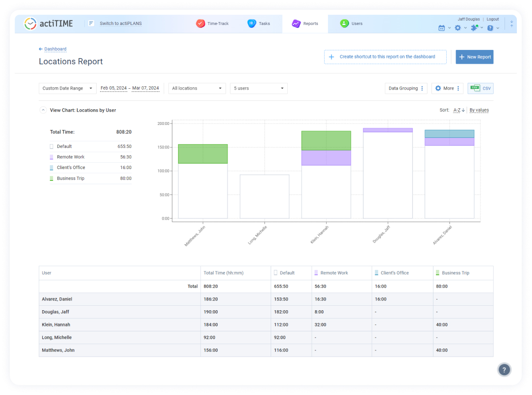Click the Mar 07, 2024 end date

[145, 88]
